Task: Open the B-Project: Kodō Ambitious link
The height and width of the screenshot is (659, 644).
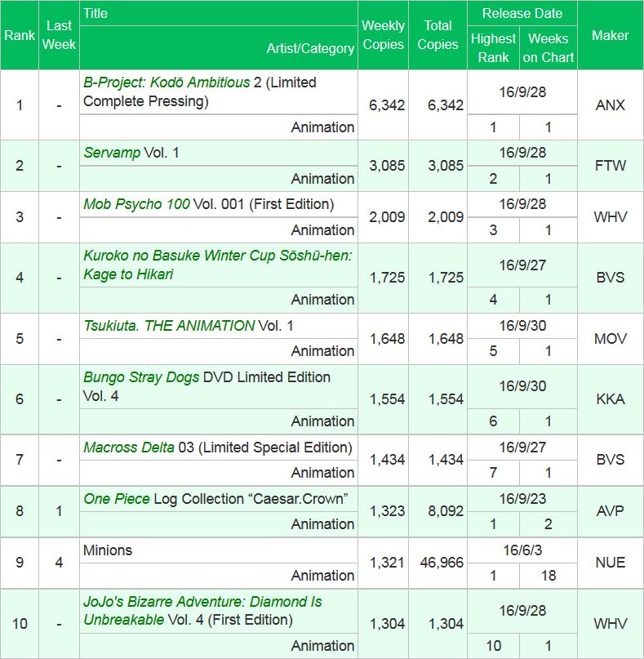Action: pyautogui.click(x=167, y=82)
